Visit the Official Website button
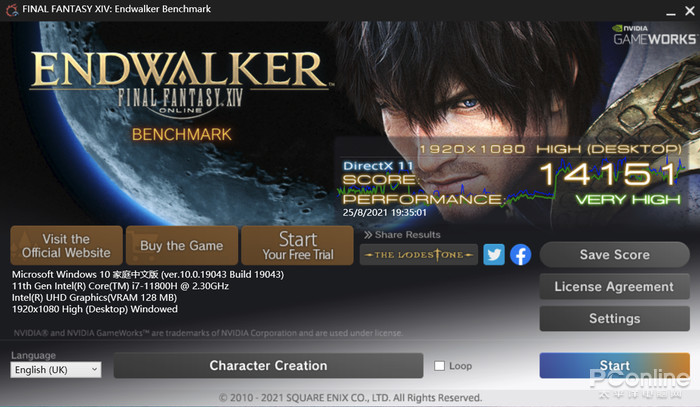700x407 pixels. pos(67,245)
